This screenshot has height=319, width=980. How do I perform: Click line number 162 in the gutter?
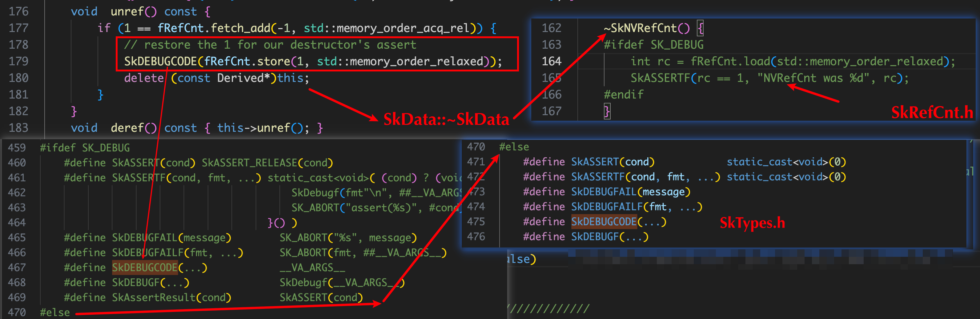(552, 28)
